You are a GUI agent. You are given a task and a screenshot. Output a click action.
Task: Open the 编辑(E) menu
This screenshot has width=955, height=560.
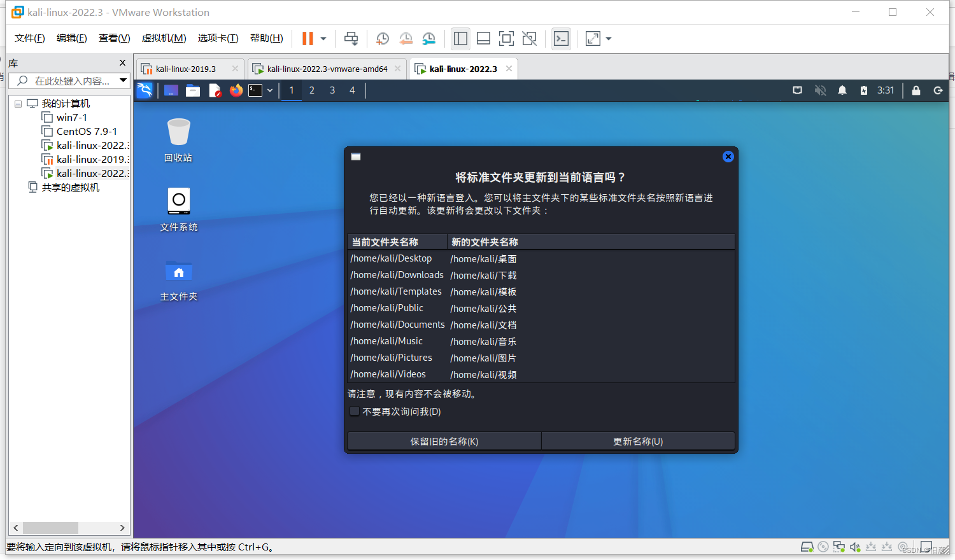click(x=72, y=38)
